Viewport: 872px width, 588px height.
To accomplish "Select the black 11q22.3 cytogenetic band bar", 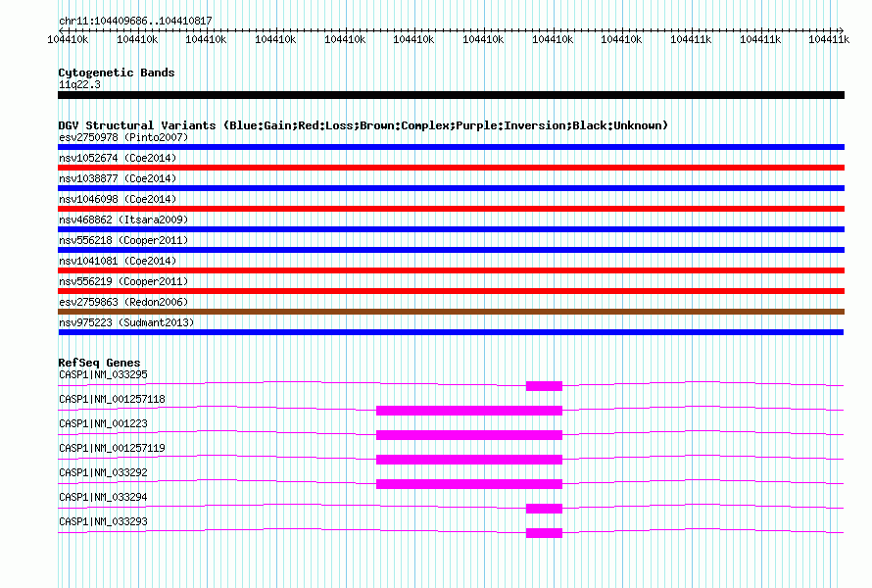I will (451, 95).
